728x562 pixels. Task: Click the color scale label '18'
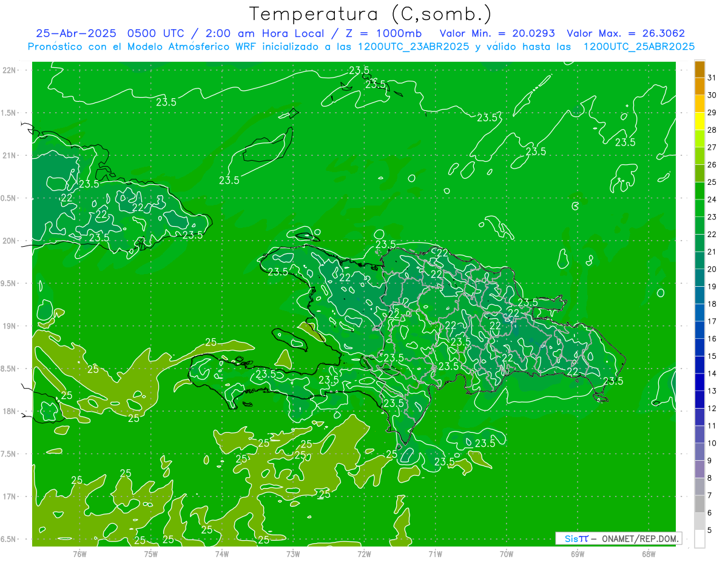(x=712, y=304)
